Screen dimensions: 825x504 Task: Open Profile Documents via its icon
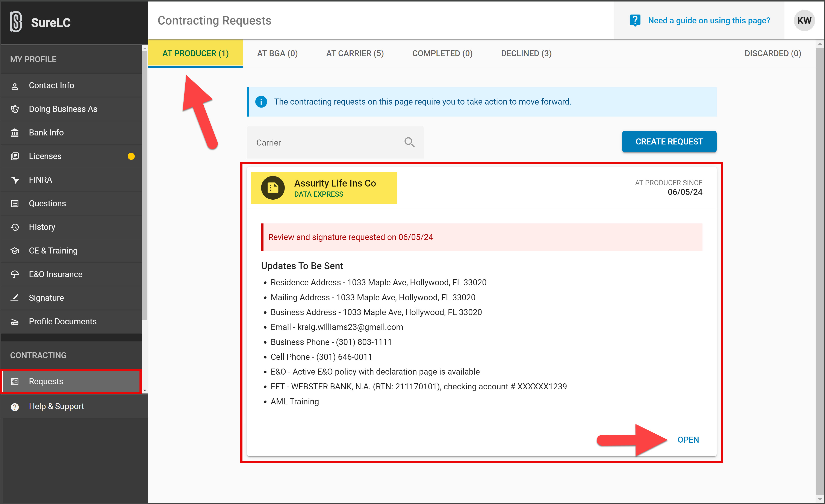tap(15, 322)
